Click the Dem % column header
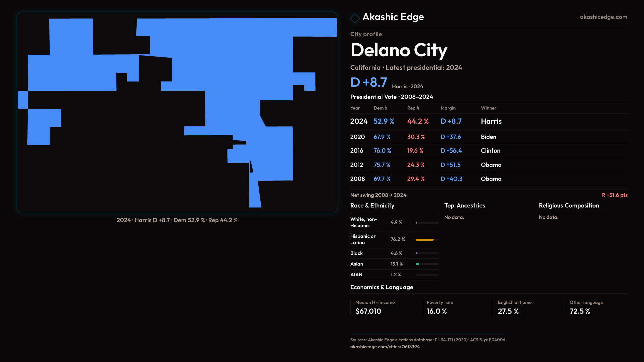 coord(380,108)
